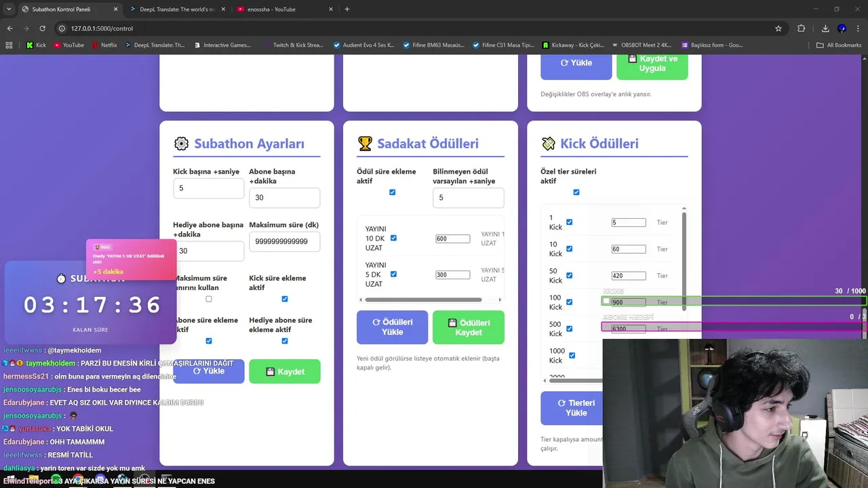Go back with the browser back arrow
The image size is (868, 488).
tap(9, 28)
